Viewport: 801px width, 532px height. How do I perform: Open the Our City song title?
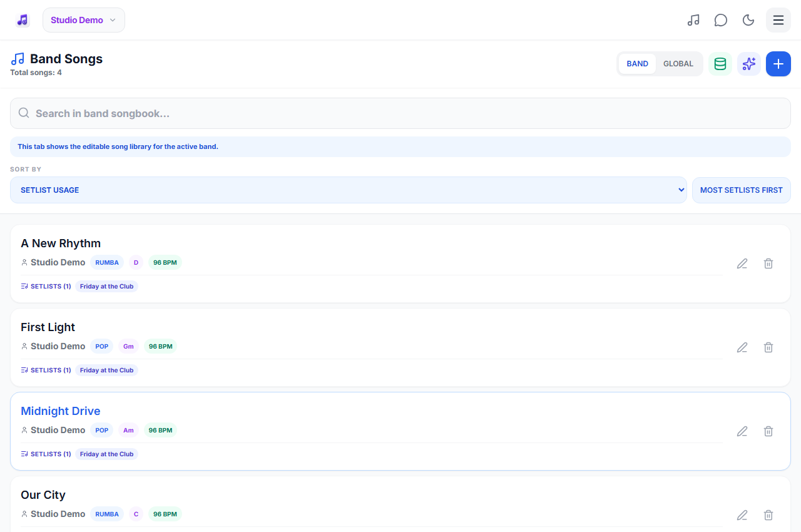pyautogui.click(x=43, y=495)
